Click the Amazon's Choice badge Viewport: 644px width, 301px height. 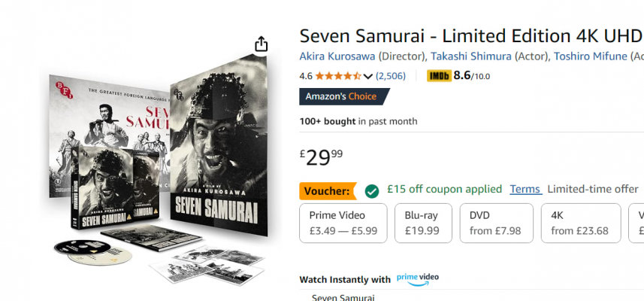point(343,97)
